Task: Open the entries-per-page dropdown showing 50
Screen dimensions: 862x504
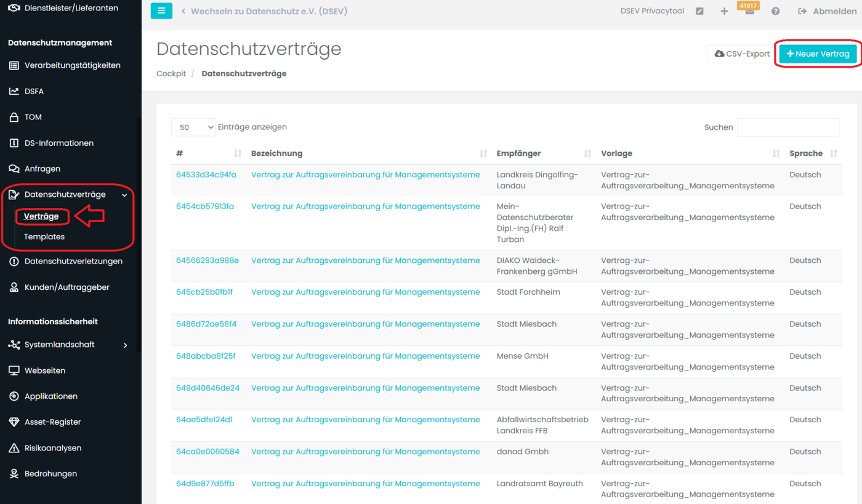Action: coord(193,127)
